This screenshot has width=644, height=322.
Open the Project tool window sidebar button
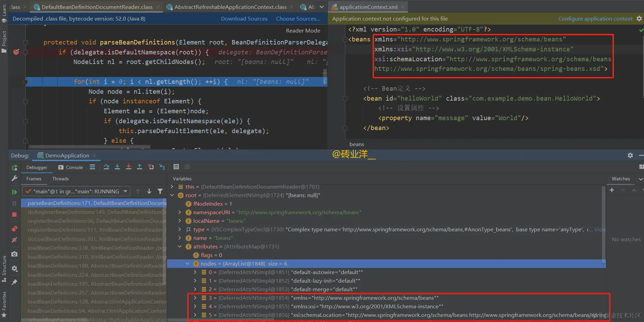[4, 41]
